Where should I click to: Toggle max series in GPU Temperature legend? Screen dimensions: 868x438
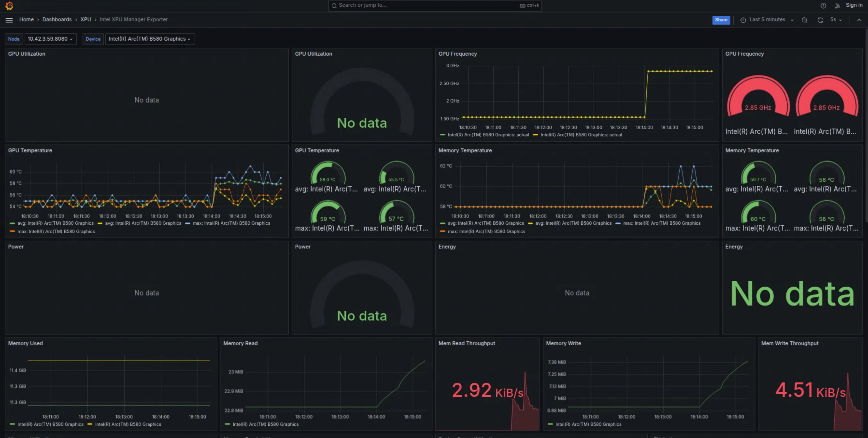pos(231,223)
